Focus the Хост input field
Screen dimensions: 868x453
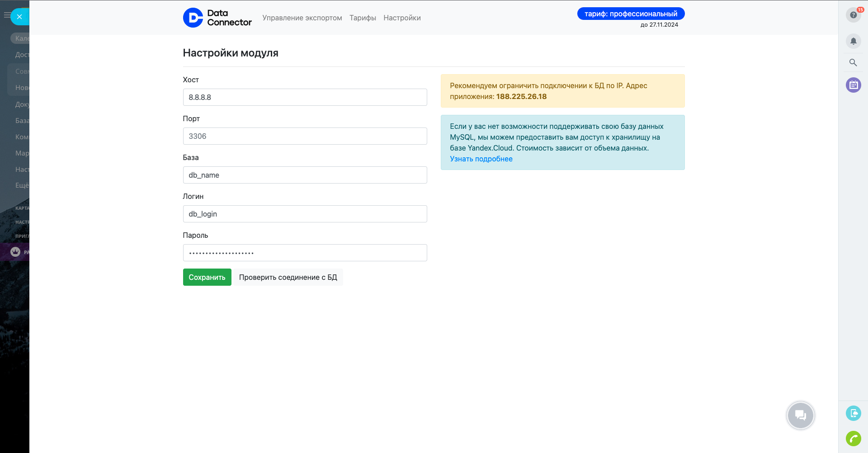pyautogui.click(x=305, y=97)
